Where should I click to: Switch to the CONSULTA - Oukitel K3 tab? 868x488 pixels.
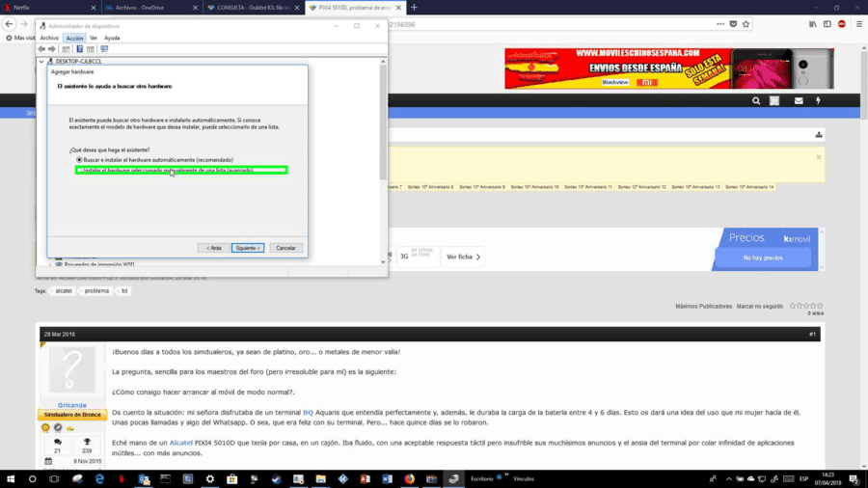253,8
